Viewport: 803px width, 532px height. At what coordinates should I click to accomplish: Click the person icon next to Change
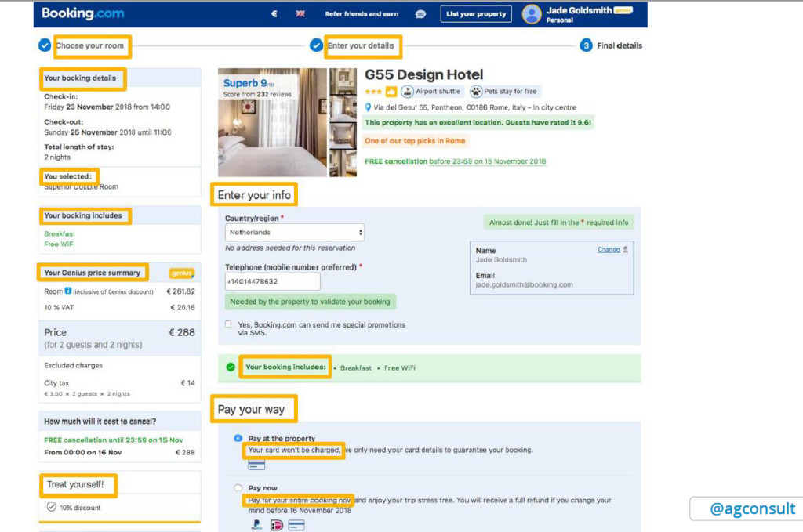click(x=625, y=250)
